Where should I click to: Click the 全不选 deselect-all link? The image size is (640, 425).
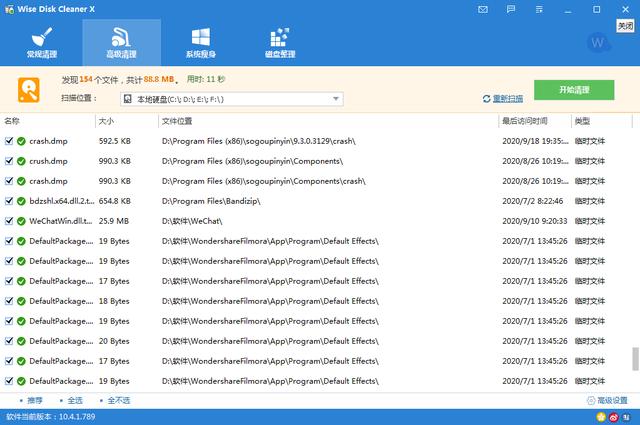click(118, 401)
